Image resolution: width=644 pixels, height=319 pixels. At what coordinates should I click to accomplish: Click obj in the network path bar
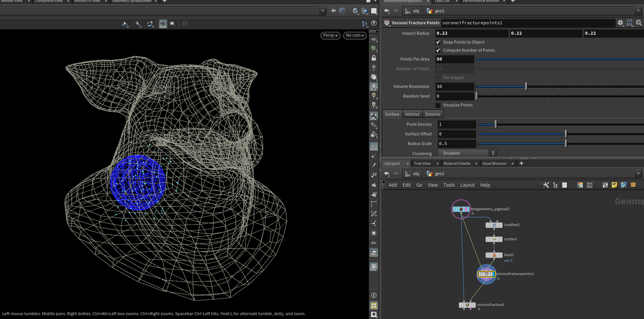(416, 174)
